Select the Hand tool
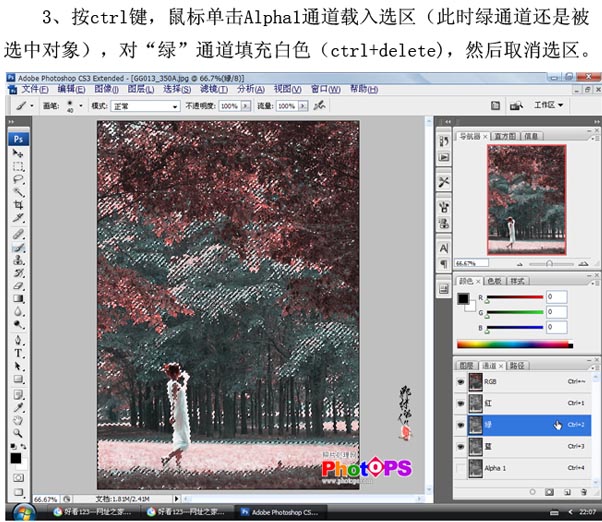Image resolution: width=602 pixels, height=522 pixels. pos(18,420)
